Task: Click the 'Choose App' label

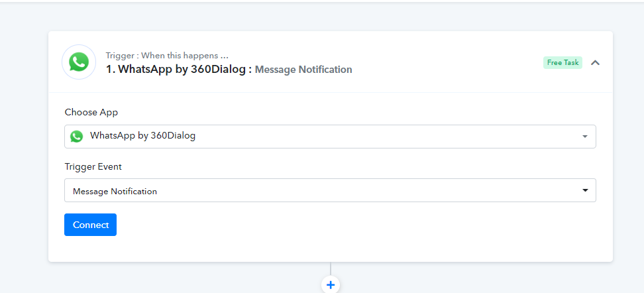Action: tap(91, 112)
